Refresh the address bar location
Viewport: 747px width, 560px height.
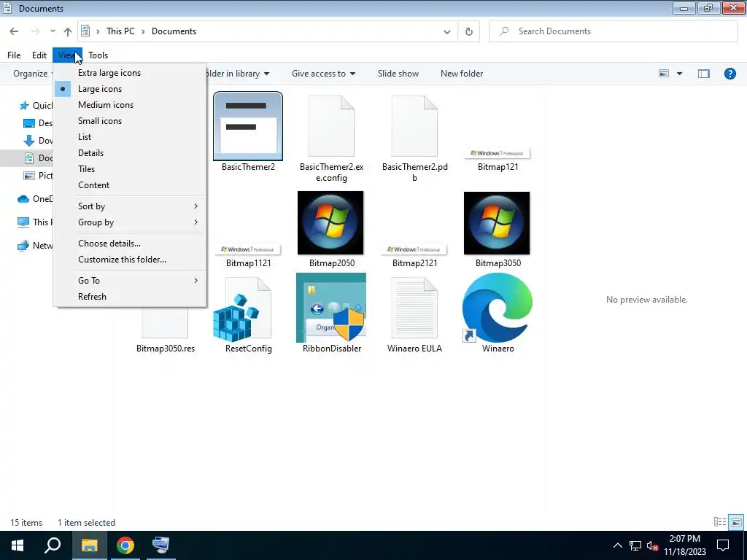[x=469, y=31]
